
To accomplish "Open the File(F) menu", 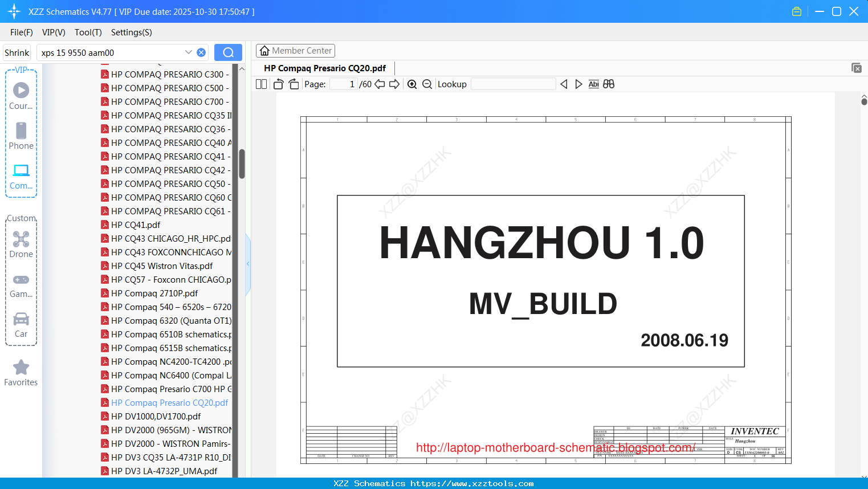I will pyautogui.click(x=22, y=32).
